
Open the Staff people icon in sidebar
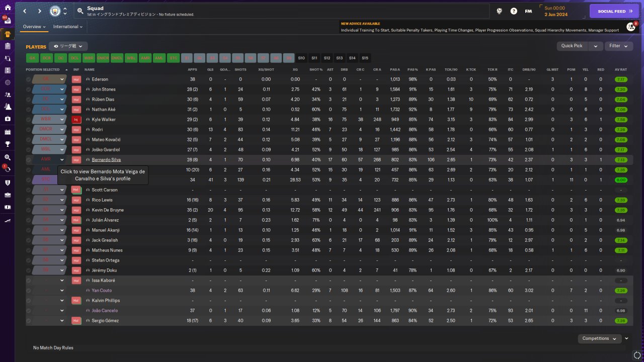(x=8, y=95)
